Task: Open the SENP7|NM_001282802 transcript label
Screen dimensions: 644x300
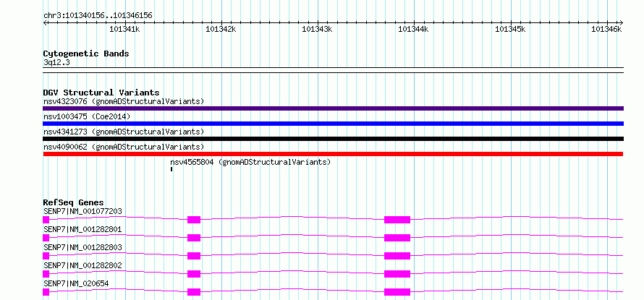Action: 82,265
